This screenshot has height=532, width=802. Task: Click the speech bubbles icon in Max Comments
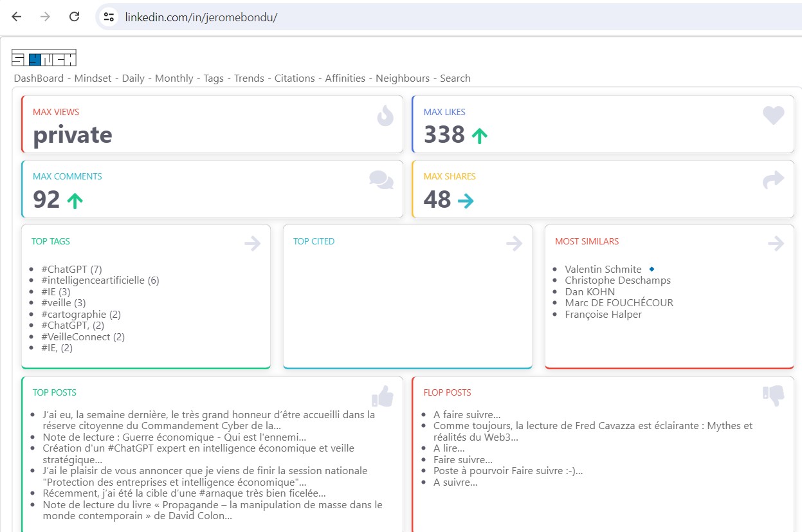pos(381,180)
